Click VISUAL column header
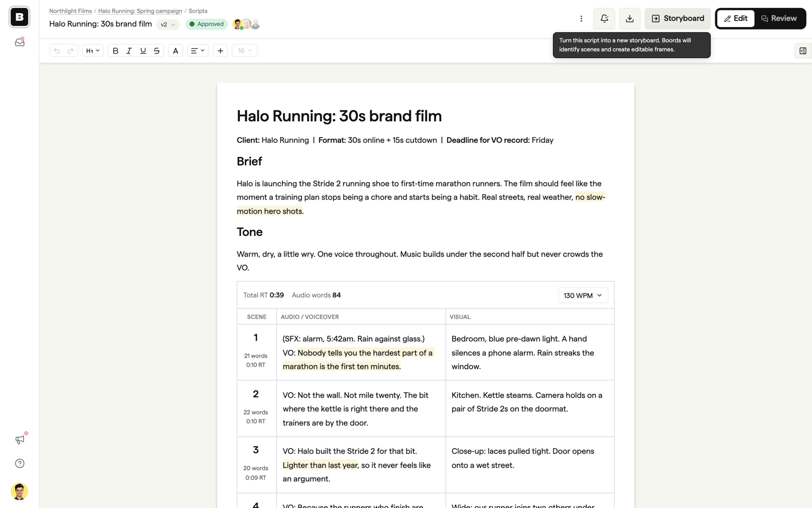Screen dimensions: 812x508 (460, 317)
